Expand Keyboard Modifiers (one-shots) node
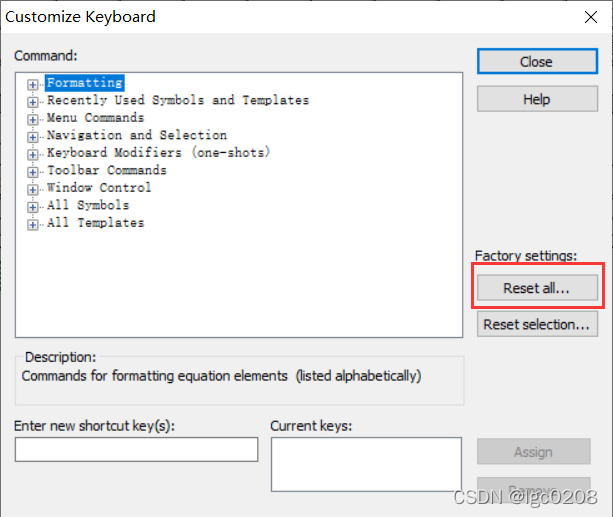Image resolution: width=613 pixels, height=517 pixels. (33, 154)
